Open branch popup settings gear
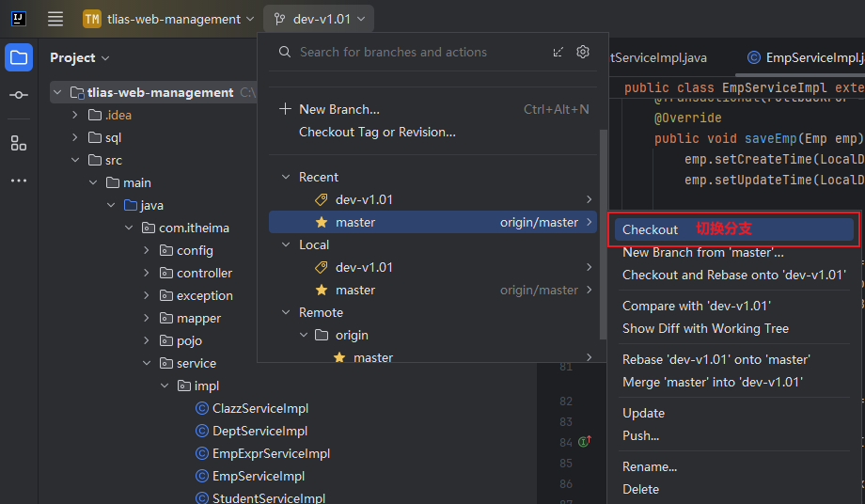 click(x=583, y=52)
